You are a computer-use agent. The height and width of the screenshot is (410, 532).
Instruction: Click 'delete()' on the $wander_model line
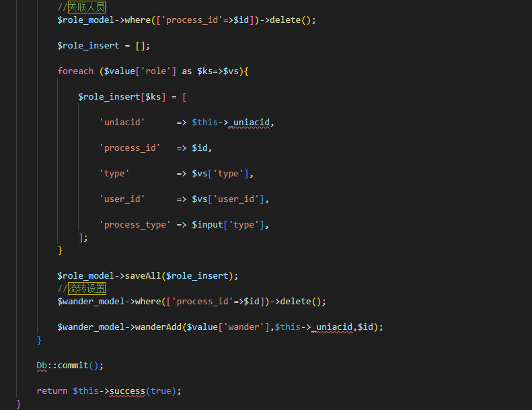tap(300, 302)
